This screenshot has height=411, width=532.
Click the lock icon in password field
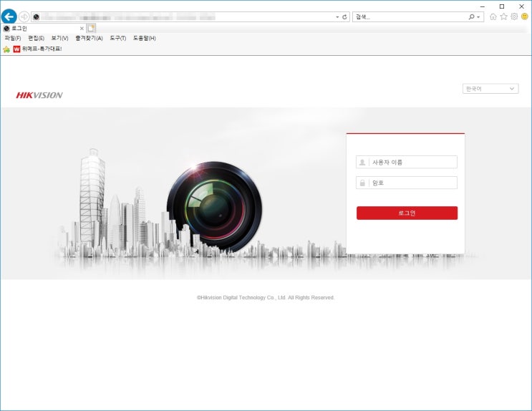(x=362, y=183)
